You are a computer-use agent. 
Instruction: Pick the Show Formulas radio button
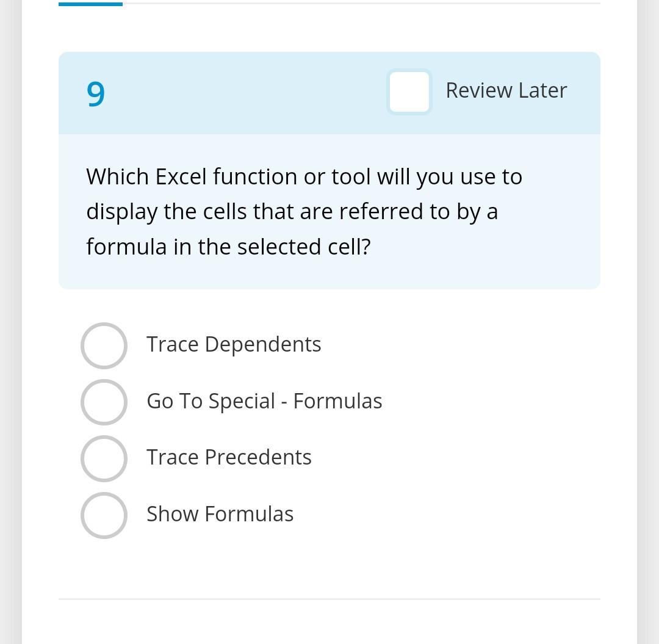pos(104,515)
